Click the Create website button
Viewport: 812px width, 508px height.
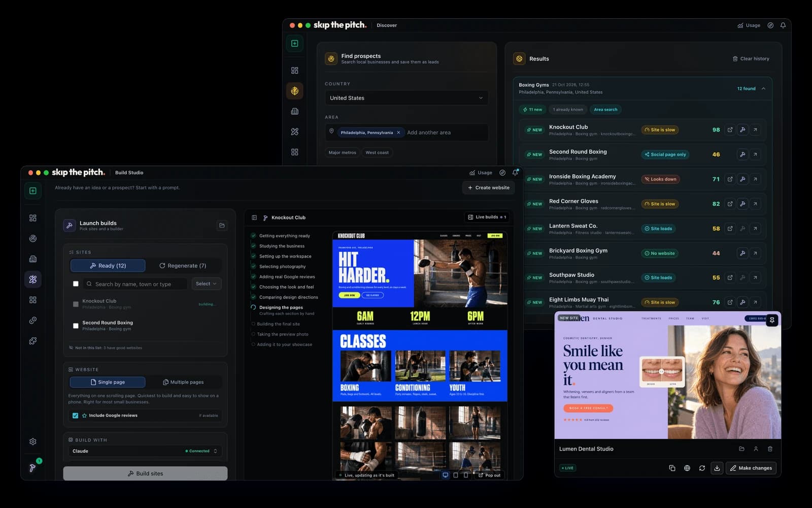point(489,187)
